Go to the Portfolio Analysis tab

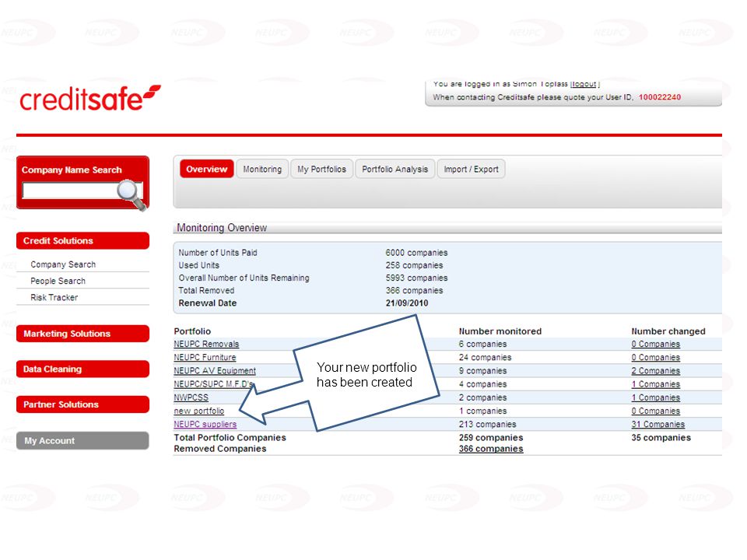click(x=395, y=169)
